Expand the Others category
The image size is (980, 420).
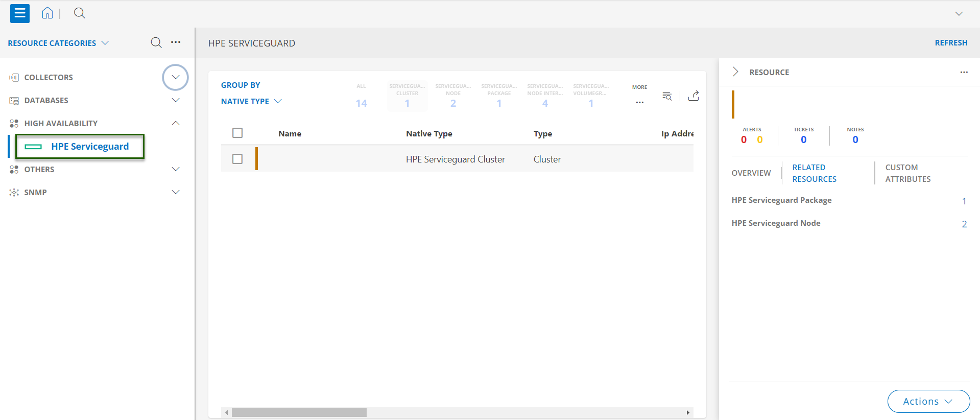[175, 169]
